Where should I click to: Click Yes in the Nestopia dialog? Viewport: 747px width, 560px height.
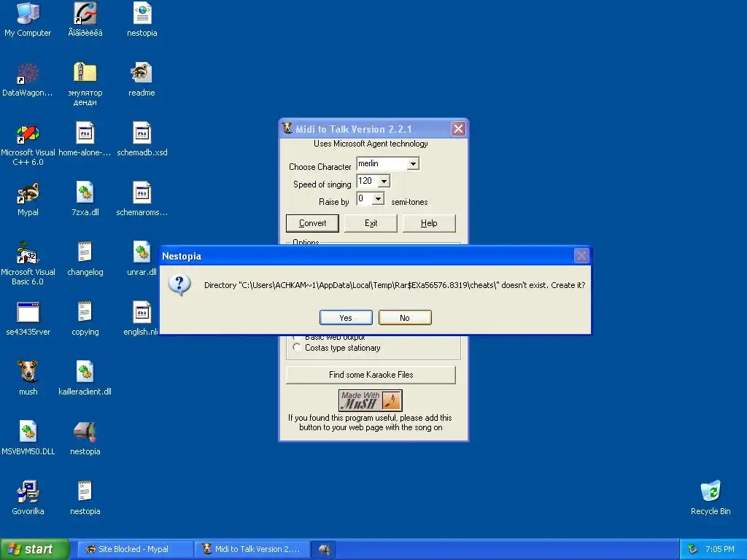(346, 318)
